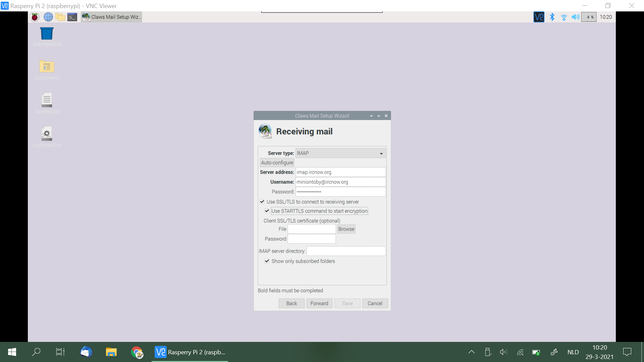The width and height of the screenshot is (644, 362).
Task: Open Windows clock showing 29-3-2021
Action: tap(600, 352)
